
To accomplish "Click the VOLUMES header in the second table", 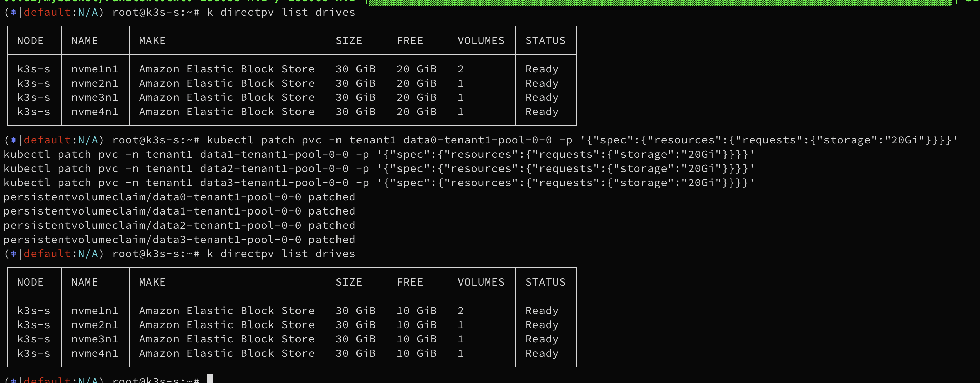I will tap(481, 282).
